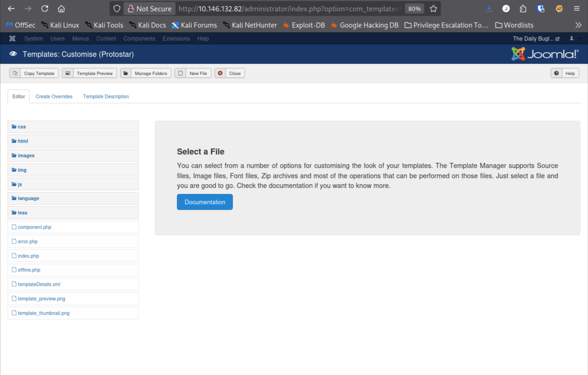
Task: Open the Firefox account avatar icon
Action: (506, 9)
